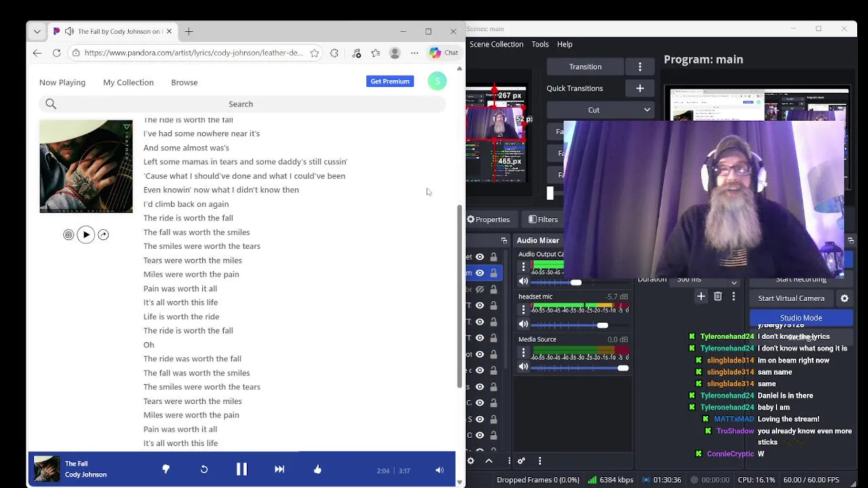Open the browser three-dots settings menu

point(414,53)
